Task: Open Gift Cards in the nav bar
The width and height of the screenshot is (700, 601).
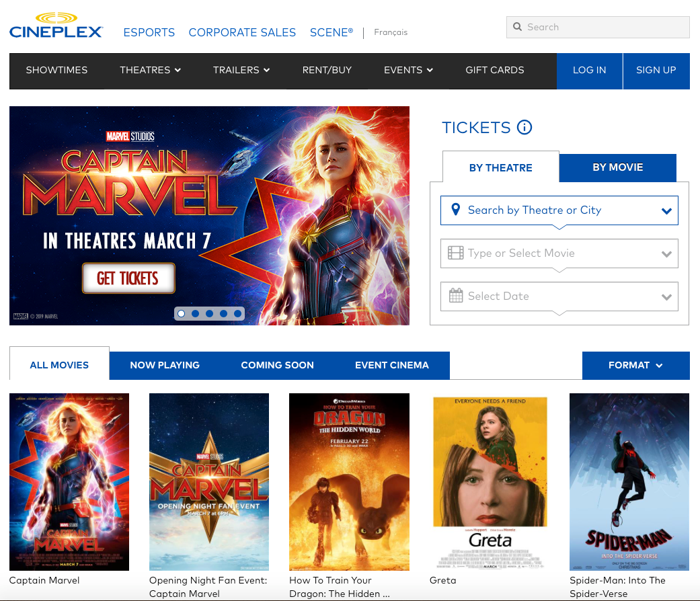Action: pos(495,70)
